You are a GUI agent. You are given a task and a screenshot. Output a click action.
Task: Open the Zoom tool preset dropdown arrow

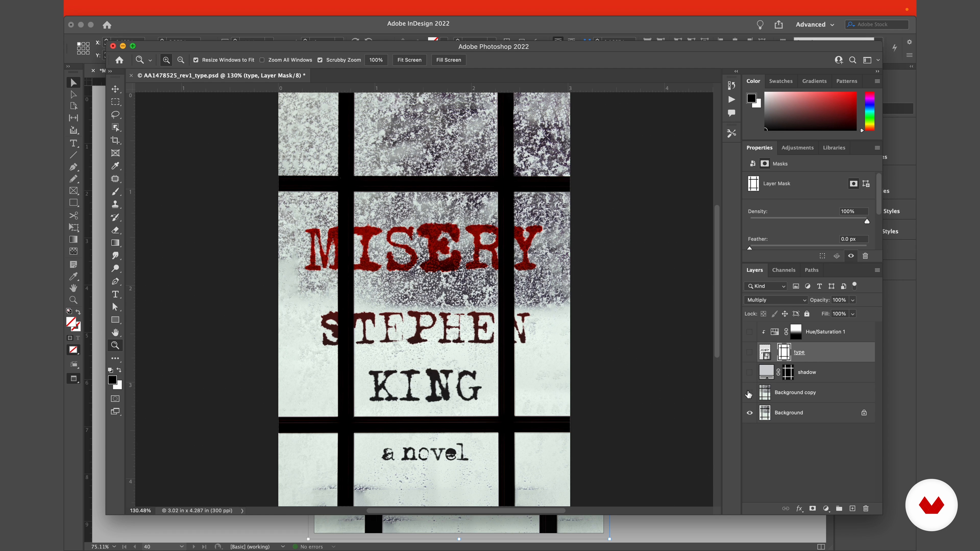click(x=150, y=60)
